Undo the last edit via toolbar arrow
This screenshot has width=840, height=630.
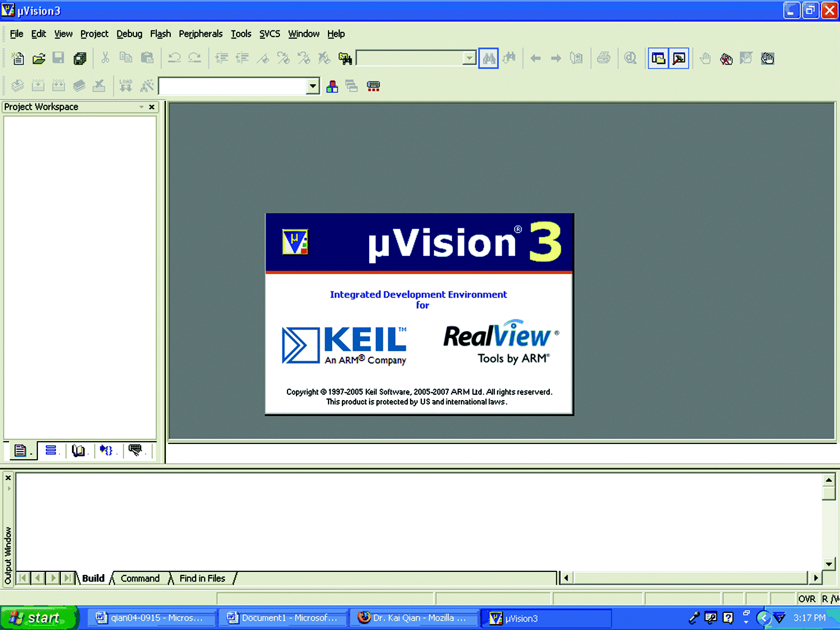[x=174, y=58]
